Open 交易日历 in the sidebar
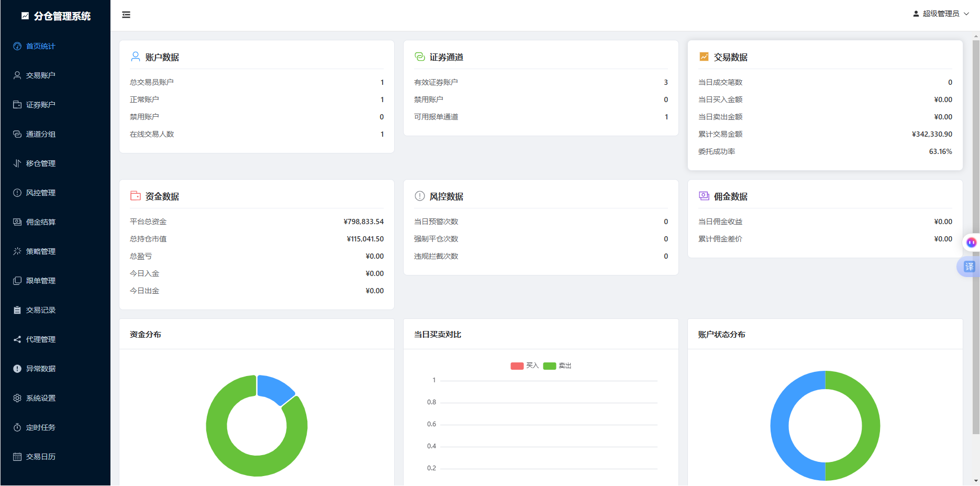The image size is (980, 486). tap(55, 457)
